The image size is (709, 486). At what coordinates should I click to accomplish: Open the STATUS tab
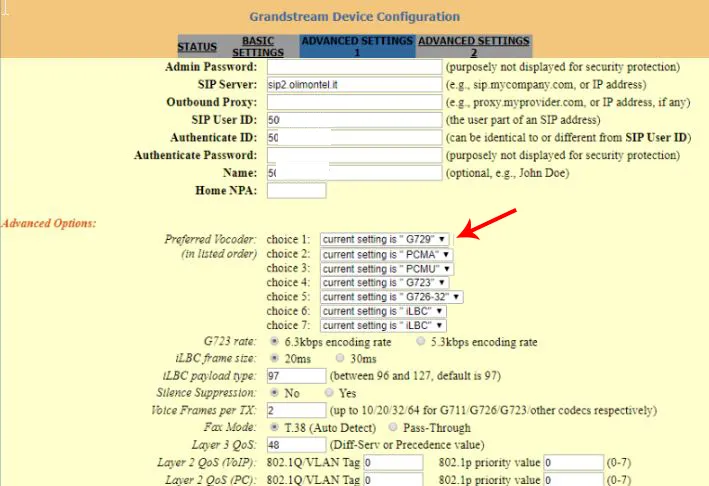pyautogui.click(x=197, y=47)
